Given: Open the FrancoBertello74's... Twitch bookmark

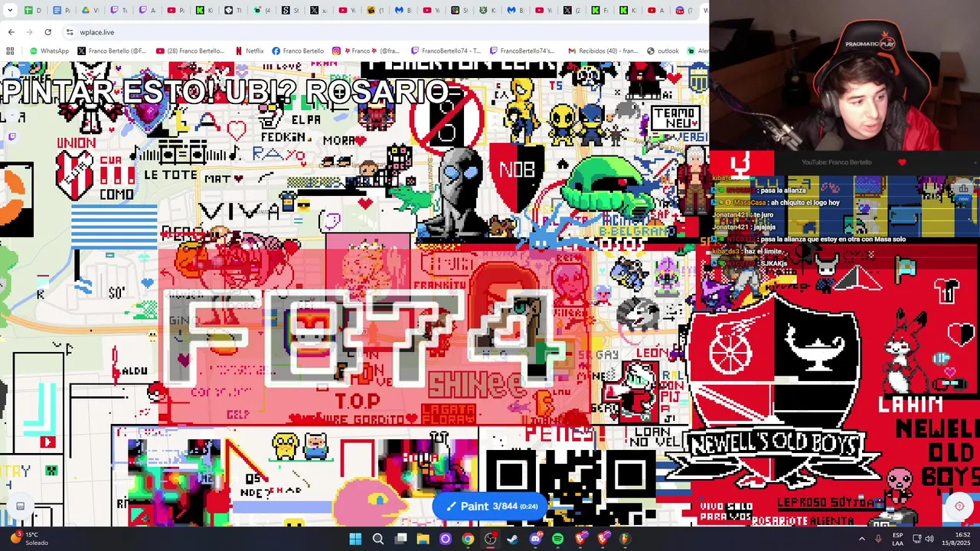Looking at the screenshot, I should click(525, 51).
